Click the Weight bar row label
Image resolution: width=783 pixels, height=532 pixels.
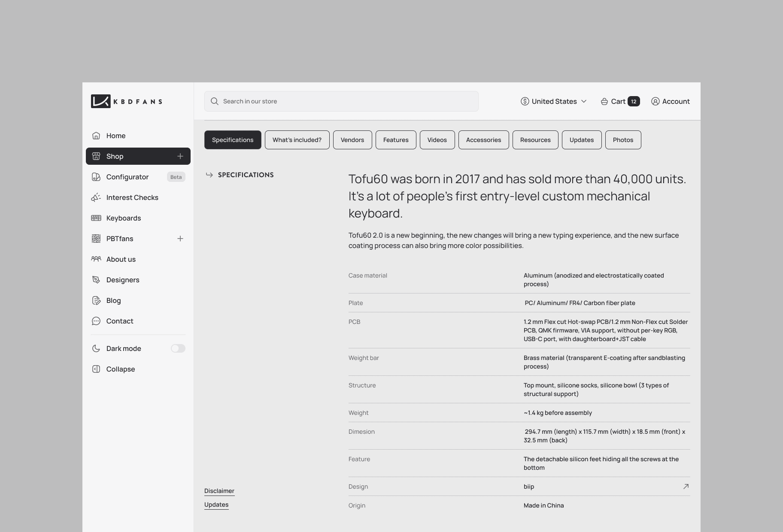pos(364,358)
